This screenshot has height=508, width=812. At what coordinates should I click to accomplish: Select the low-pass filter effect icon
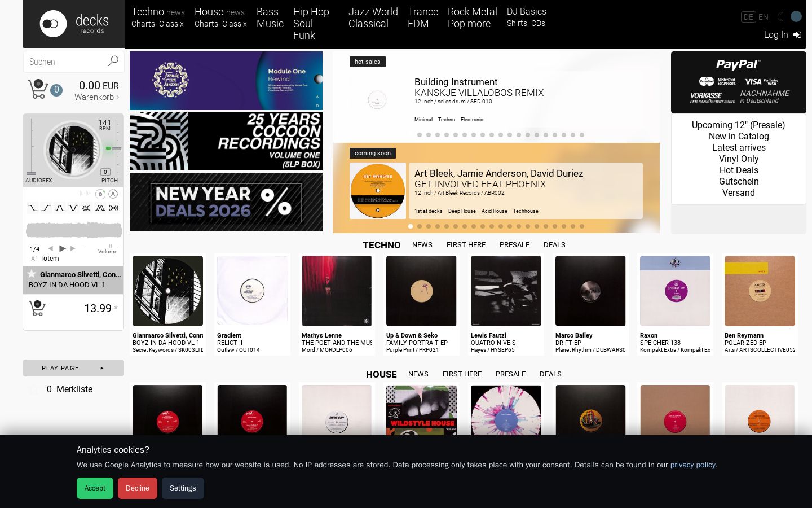(33, 208)
